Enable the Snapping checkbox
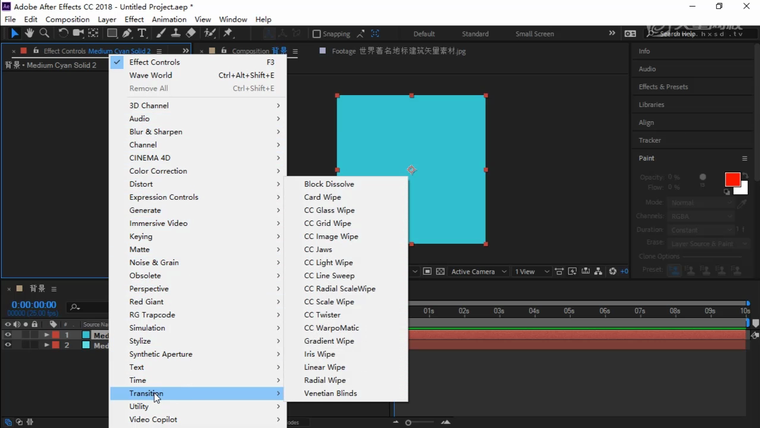The image size is (760, 428). 317,34
